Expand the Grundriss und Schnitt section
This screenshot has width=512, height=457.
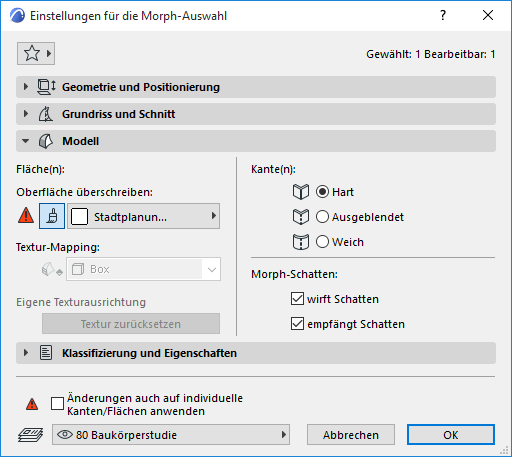coord(256,114)
